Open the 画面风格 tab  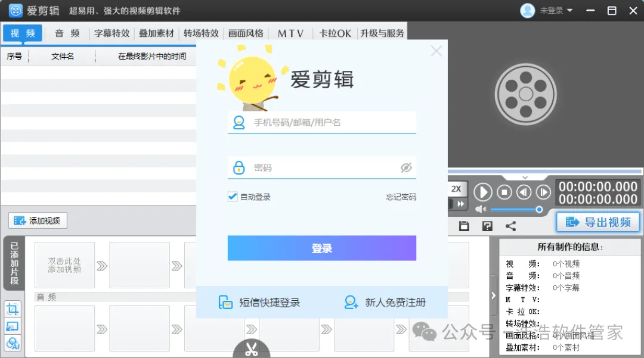coord(246,33)
